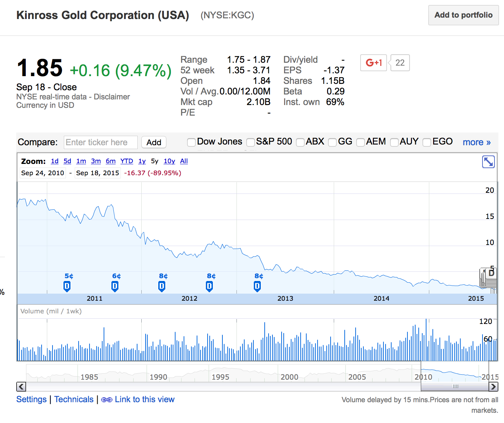The height and width of the screenshot is (423, 504).
Task: Click Add to portfolio button
Action: click(x=463, y=15)
